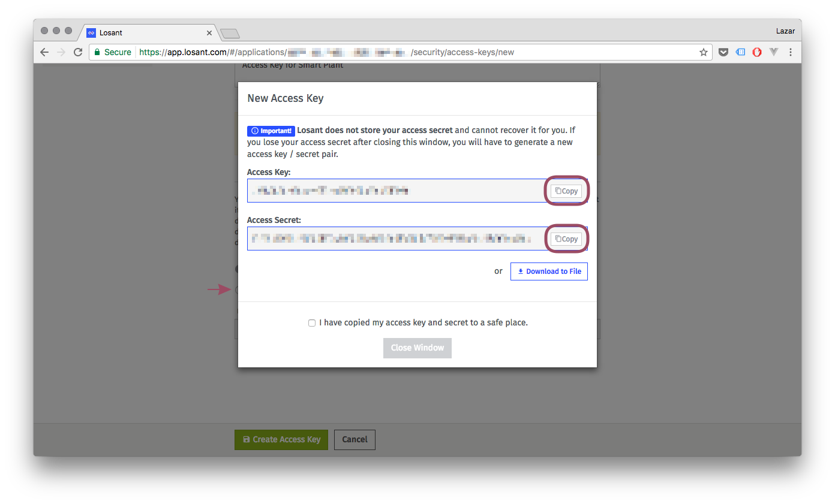
Task: Copy the Access Secret value
Action: (566, 239)
